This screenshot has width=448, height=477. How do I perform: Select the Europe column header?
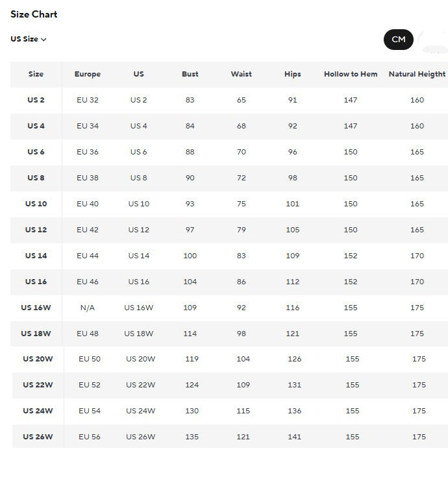pos(88,74)
